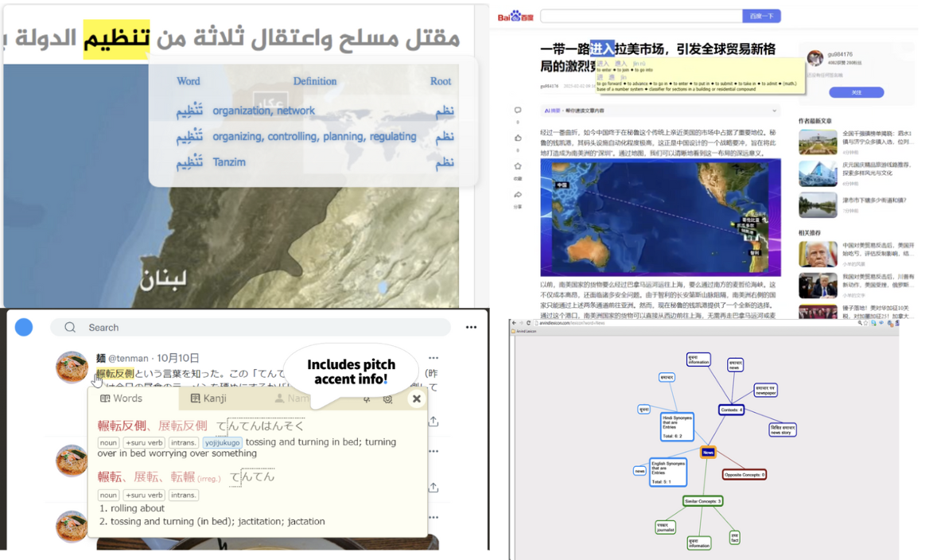Select the 'organization, network' definition row
Viewport: 937px width, 560px height.
coord(314,111)
